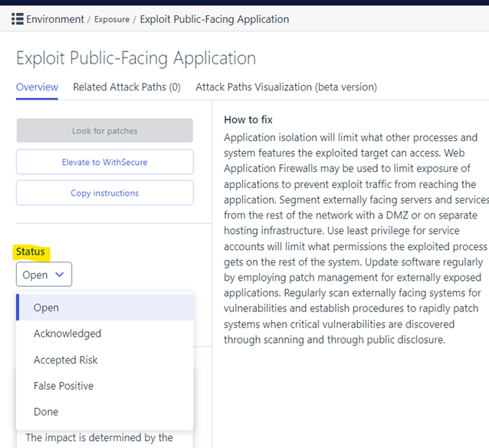Click the chevron arrow in Status dropdown
489x448 pixels.
[x=60, y=275]
